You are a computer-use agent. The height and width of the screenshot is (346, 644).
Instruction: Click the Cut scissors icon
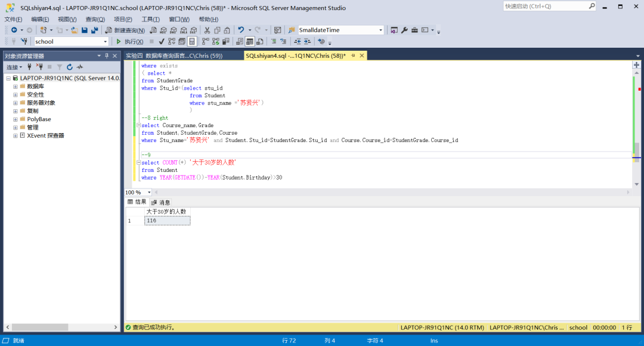[207, 30]
